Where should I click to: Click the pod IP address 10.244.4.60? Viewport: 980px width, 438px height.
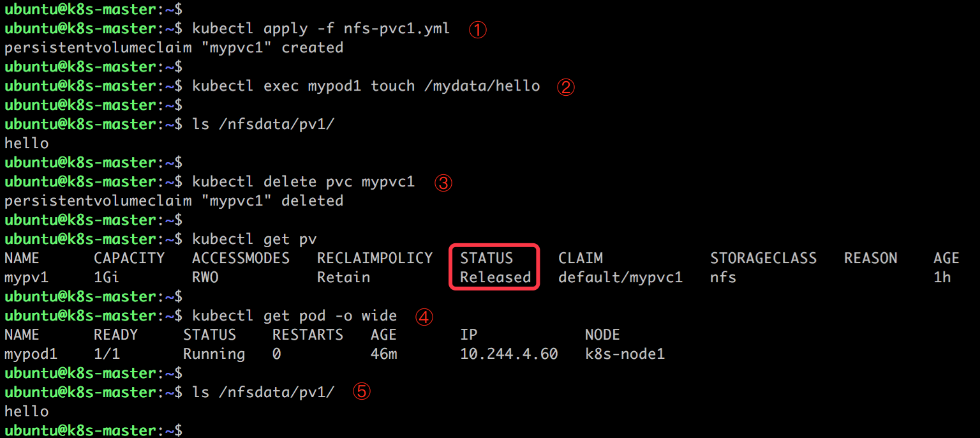click(509, 354)
